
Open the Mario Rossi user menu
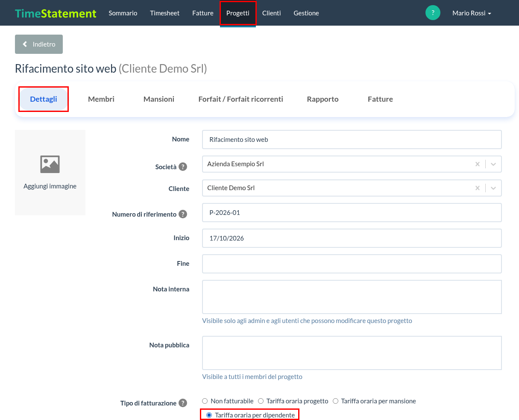coord(472,13)
